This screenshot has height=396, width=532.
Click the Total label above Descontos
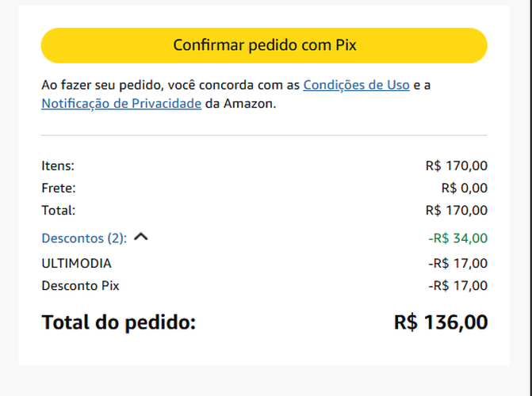pos(59,210)
